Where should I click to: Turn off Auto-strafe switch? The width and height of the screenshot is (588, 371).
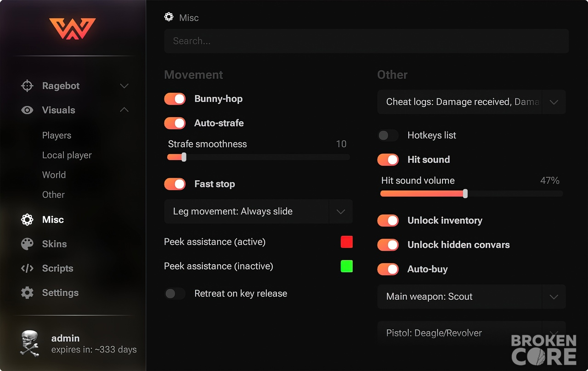point(175,123)
